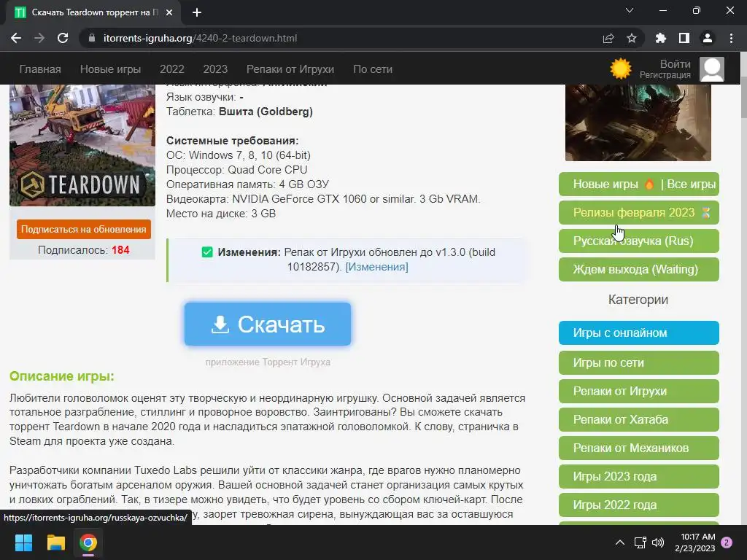The width and height of the screenshot is (747, 560).
Task: Open File Explorer from the taskbar
Action: click(x=55, y=542)
